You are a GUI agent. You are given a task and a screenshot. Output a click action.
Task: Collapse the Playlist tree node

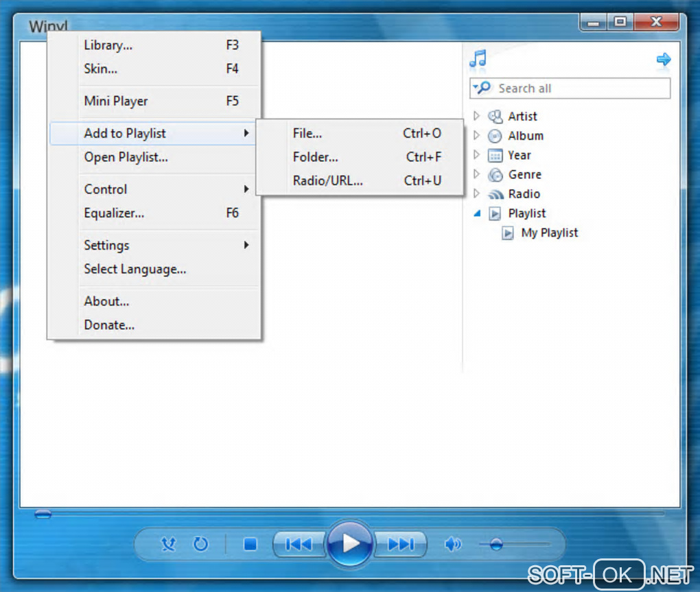(477, 213)
